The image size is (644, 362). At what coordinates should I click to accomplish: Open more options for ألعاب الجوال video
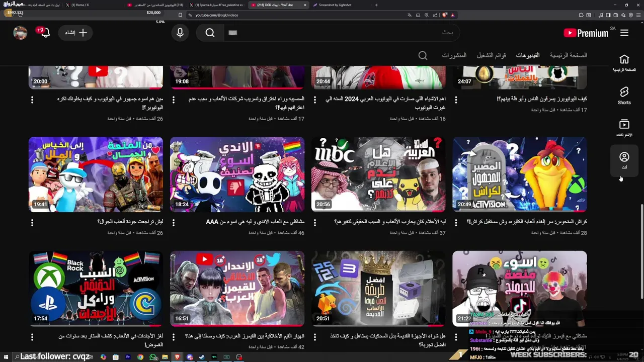coord(32,222)
